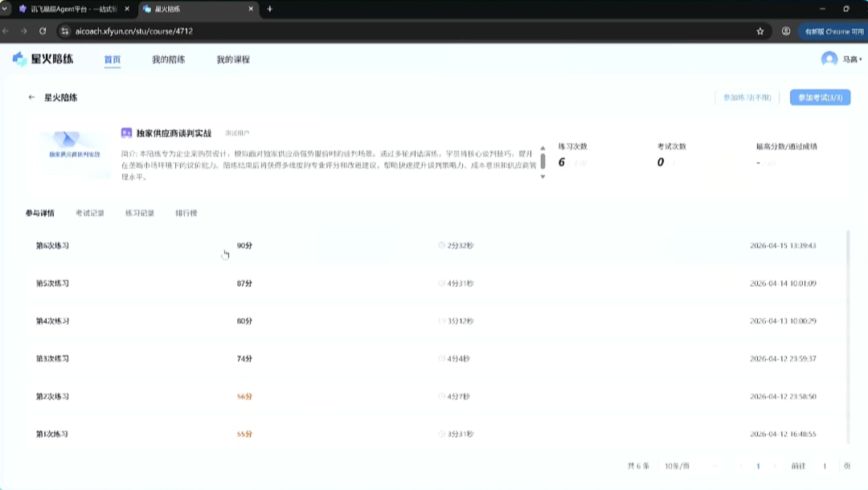Click the 参加练习(不限) button
868x490 pixels.
click(x=747, y=97)
